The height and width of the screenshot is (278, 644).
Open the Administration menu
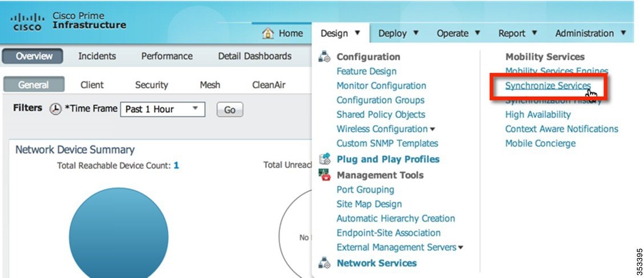(591, 33)
